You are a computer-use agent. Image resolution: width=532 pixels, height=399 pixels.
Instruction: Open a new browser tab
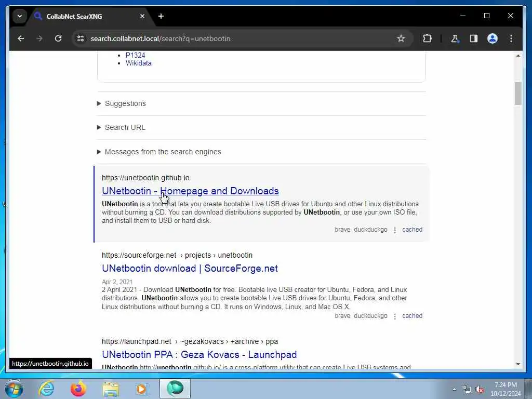click(161, 16)
